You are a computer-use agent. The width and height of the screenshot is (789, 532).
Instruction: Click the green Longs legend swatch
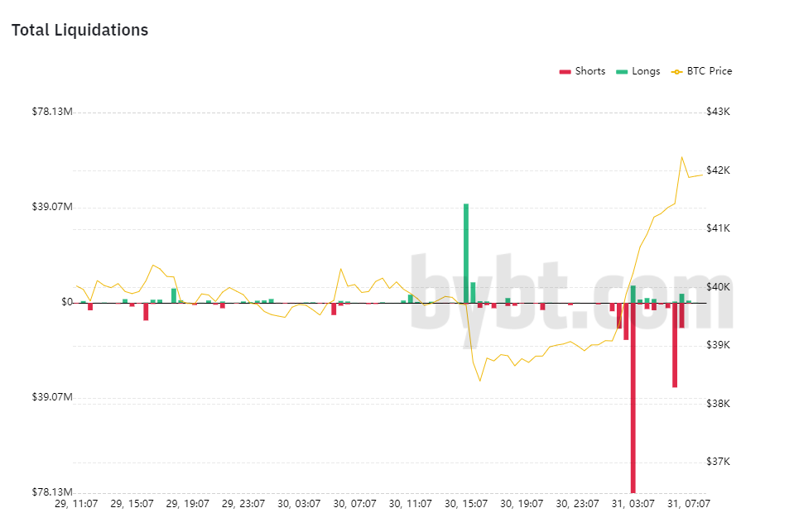622,72
